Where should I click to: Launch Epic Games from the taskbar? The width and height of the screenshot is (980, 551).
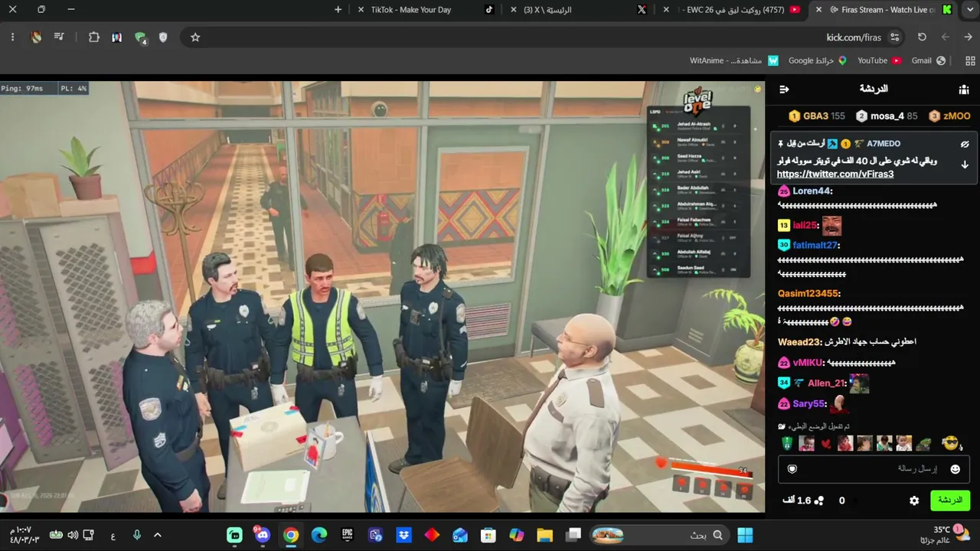348,535
